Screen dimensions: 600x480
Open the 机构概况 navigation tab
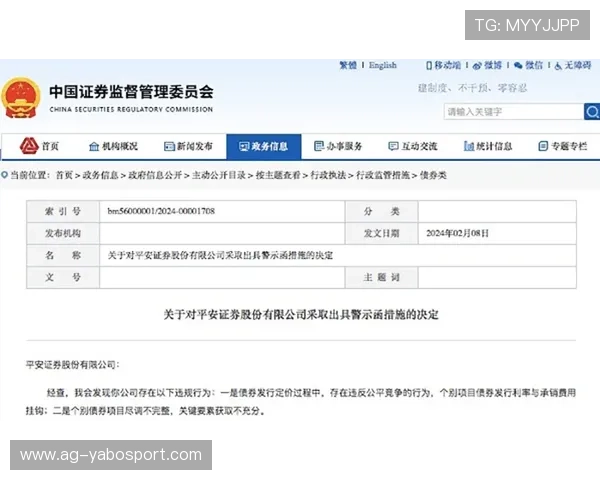tap(113, 146)
